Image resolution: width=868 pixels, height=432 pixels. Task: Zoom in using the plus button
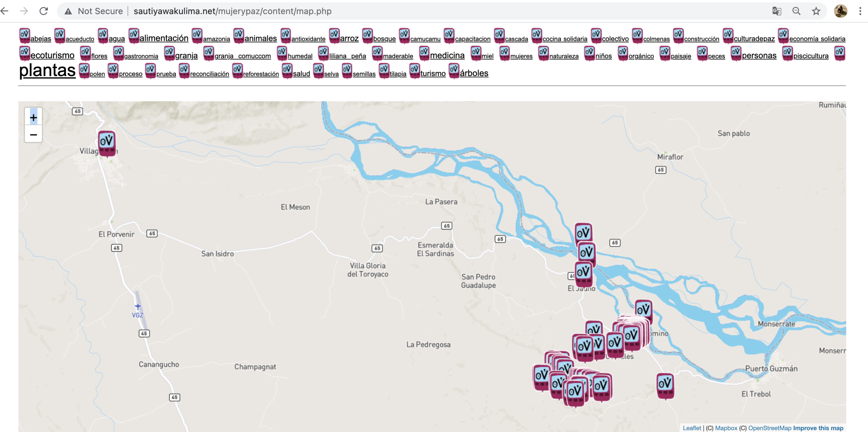[x=33, y=117]
